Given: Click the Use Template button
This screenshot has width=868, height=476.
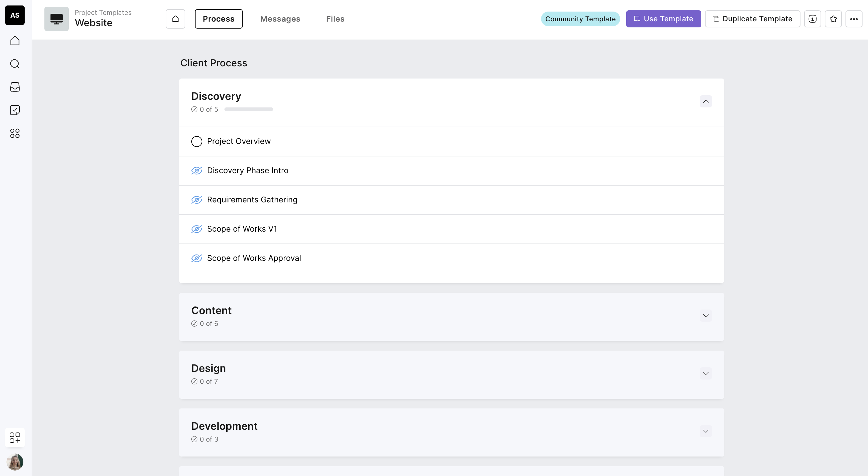Looking at the screenshot, I should point(663,19).
